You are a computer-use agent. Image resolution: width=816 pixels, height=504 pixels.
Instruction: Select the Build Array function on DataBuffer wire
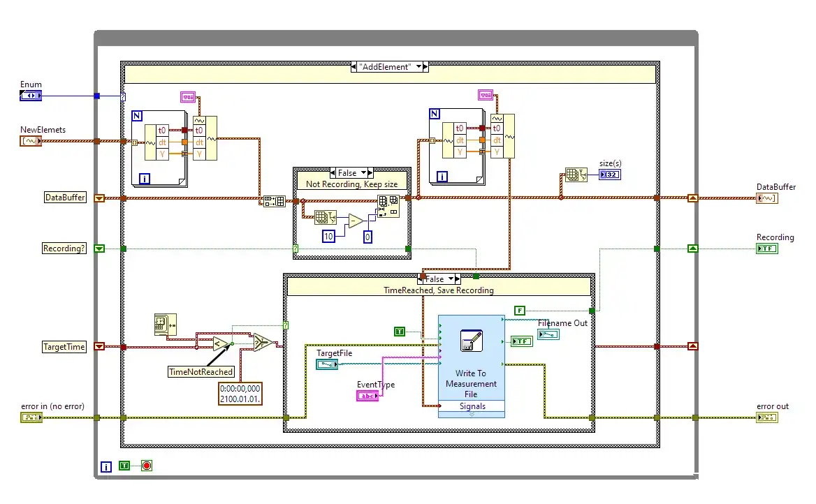pyautogui.click(x=274, y=201)
